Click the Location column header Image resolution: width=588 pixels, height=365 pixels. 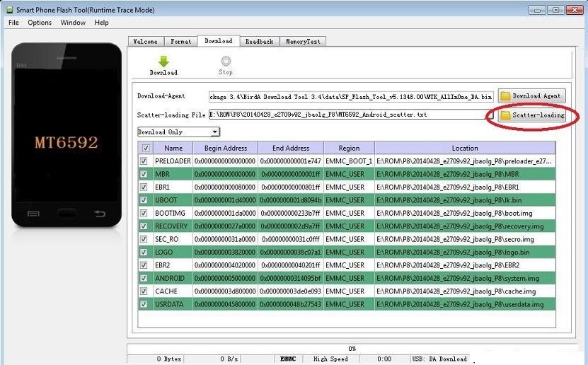pos(464,149)
